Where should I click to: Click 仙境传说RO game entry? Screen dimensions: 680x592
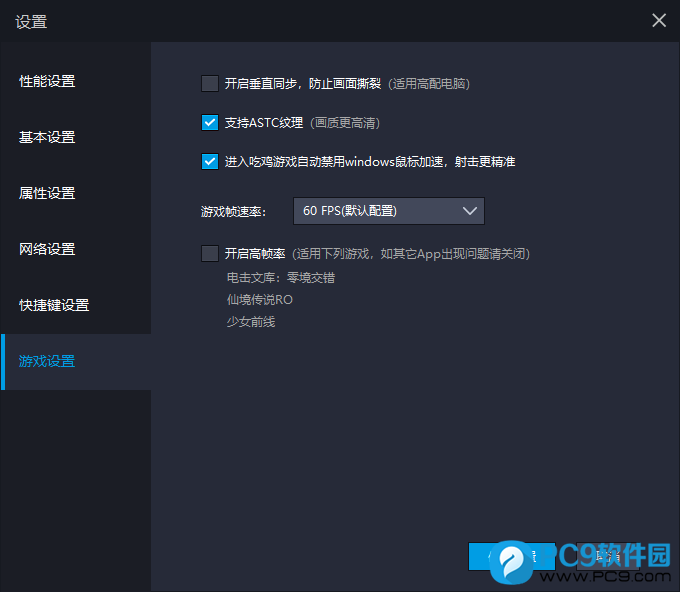tap(260, 300)
